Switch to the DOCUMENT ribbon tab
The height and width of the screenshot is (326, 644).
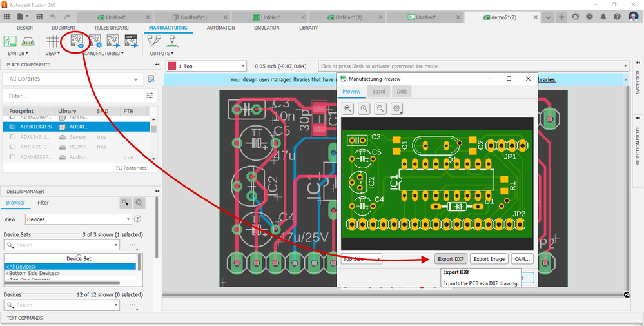click(64, 28)
